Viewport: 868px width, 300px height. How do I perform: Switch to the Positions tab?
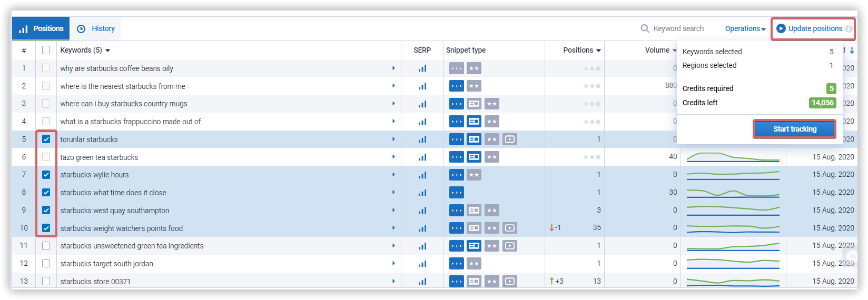pyautogui.click(x=41, y=29)
